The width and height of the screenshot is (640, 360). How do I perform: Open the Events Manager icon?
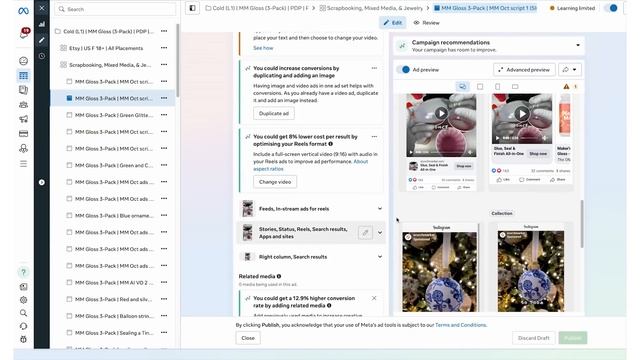pos(23,148)
